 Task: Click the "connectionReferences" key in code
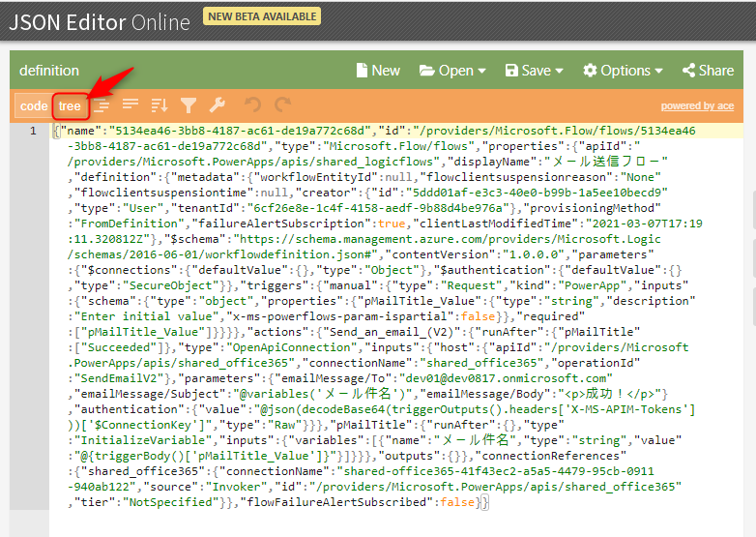(x=551, y=456)
